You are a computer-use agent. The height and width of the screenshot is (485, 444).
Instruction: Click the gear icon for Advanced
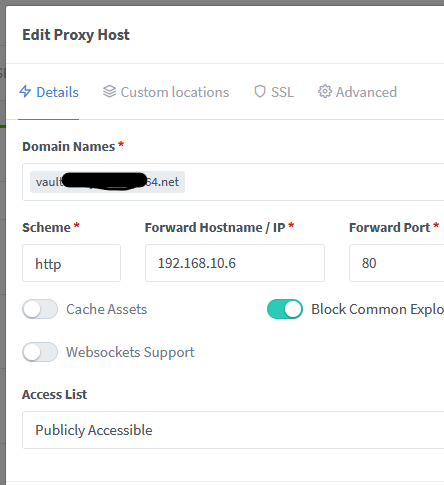point(325,91)
